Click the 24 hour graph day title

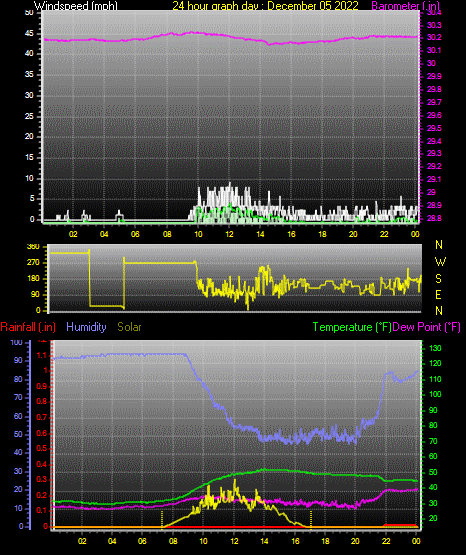265,6
